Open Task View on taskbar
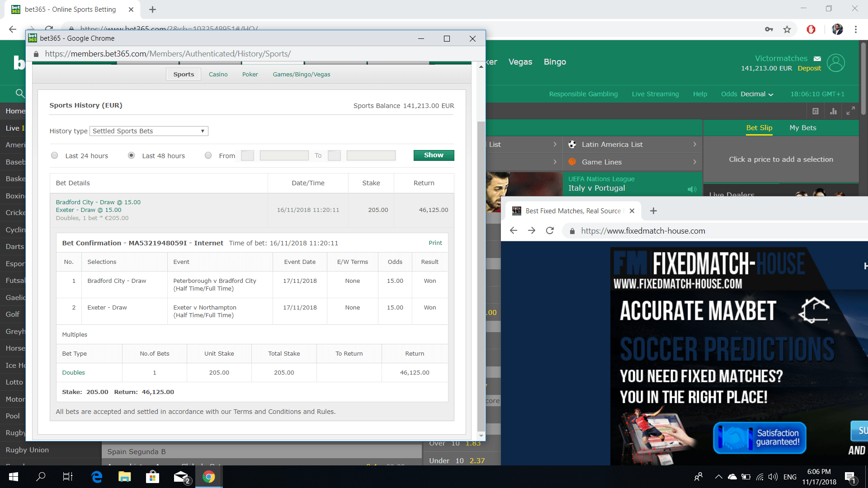Viewport: 868px width, 488px height. (67, 477)
